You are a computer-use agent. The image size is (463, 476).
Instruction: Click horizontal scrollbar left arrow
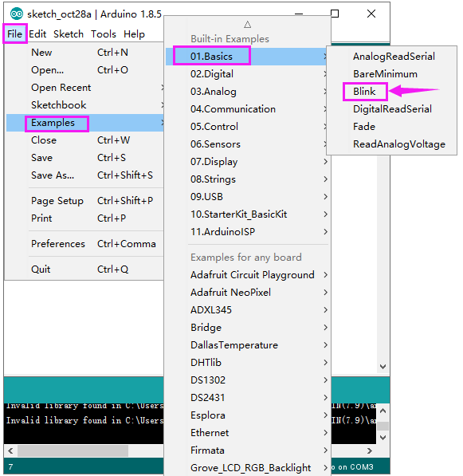(x=10, y=450)
